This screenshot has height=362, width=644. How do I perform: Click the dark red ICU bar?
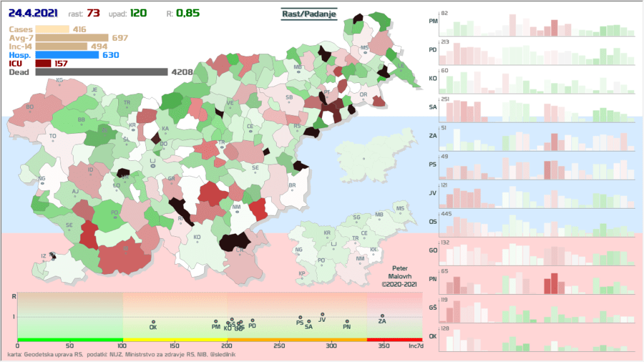(43, 63)
